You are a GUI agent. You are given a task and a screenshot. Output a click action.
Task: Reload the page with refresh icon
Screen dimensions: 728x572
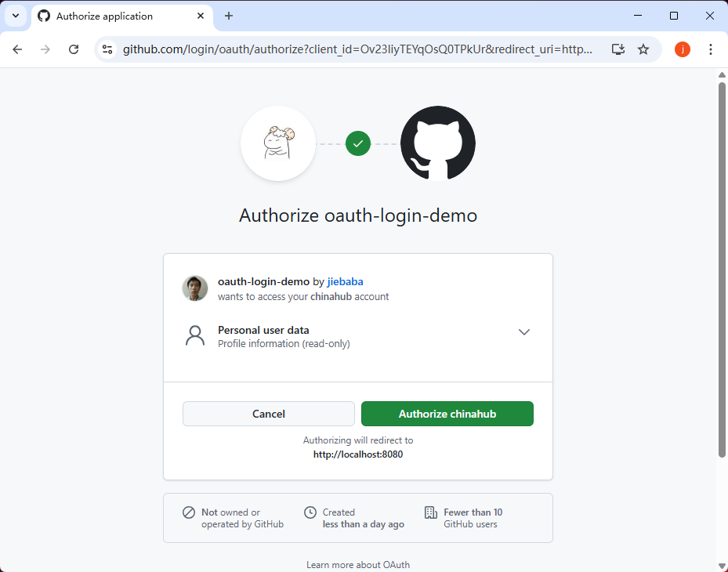[74, 49]
